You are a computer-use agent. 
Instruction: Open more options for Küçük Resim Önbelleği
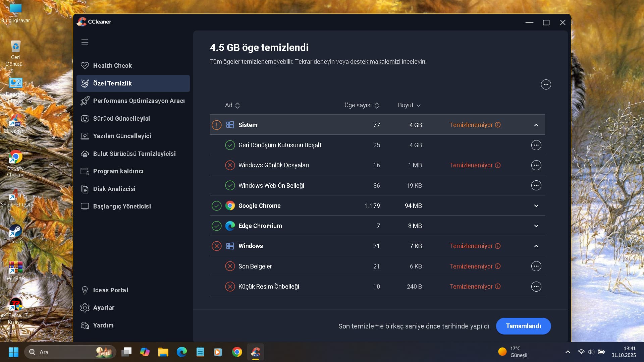(x=536, y=287)
